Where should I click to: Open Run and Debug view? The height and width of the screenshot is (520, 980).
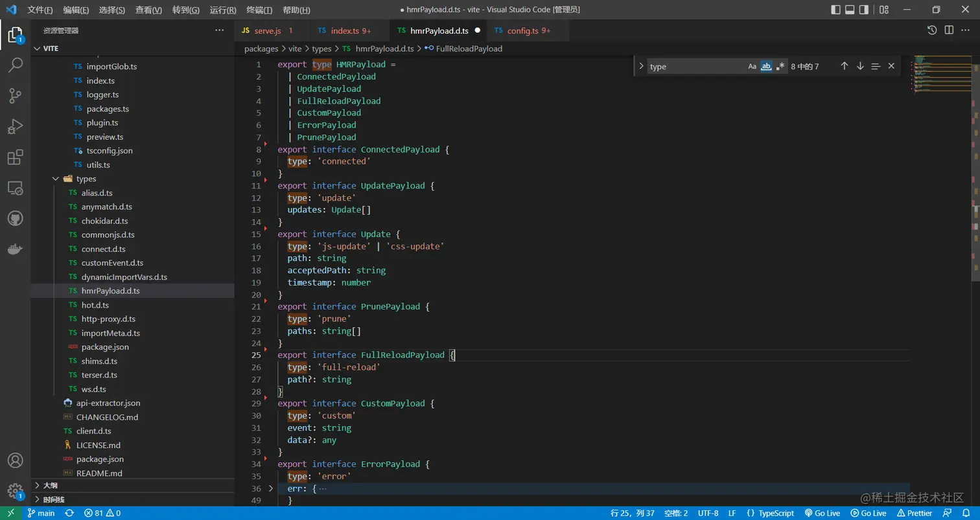click(x=15, y=126)
